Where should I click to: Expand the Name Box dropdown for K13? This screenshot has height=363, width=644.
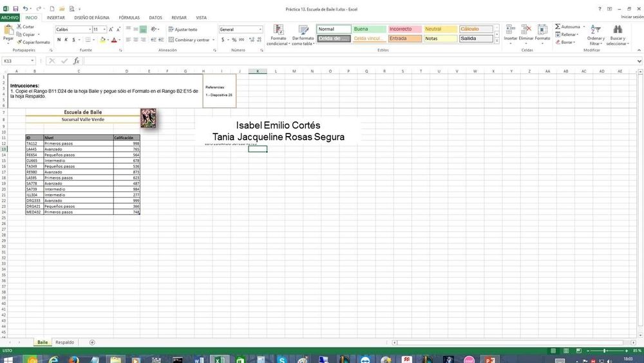click(x=40, y=61)
